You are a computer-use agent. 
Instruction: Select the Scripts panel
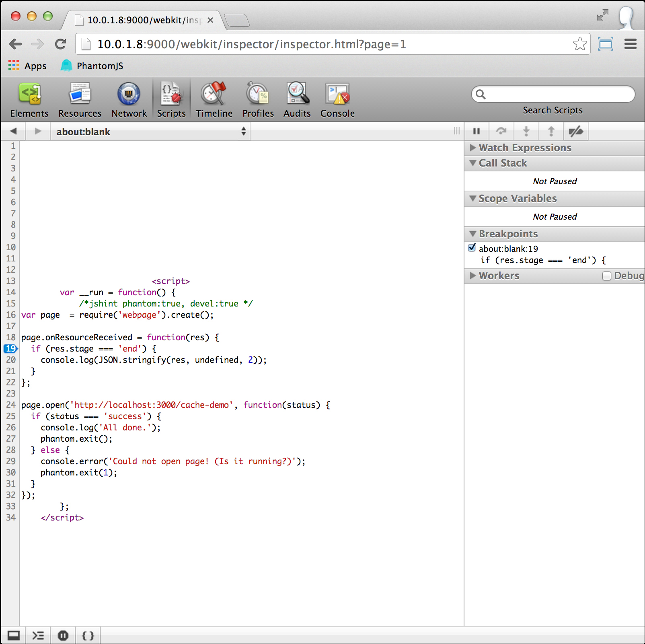[x=171, y=100]
